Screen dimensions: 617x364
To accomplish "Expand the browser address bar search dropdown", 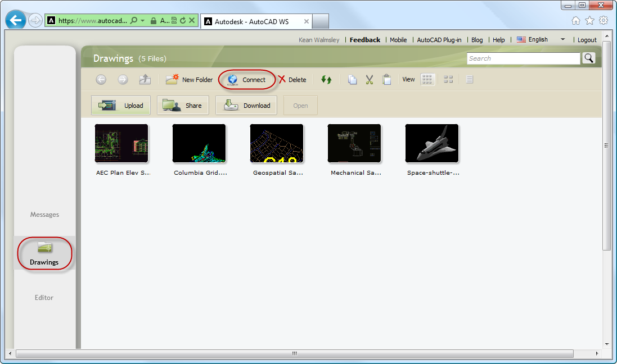I will tap(143, 21).
